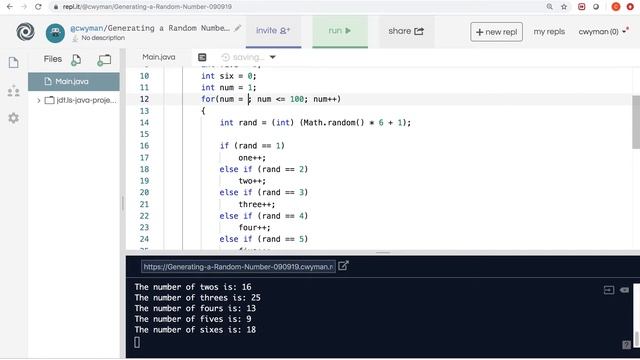Click the console URL field

[x=238, y=267]
